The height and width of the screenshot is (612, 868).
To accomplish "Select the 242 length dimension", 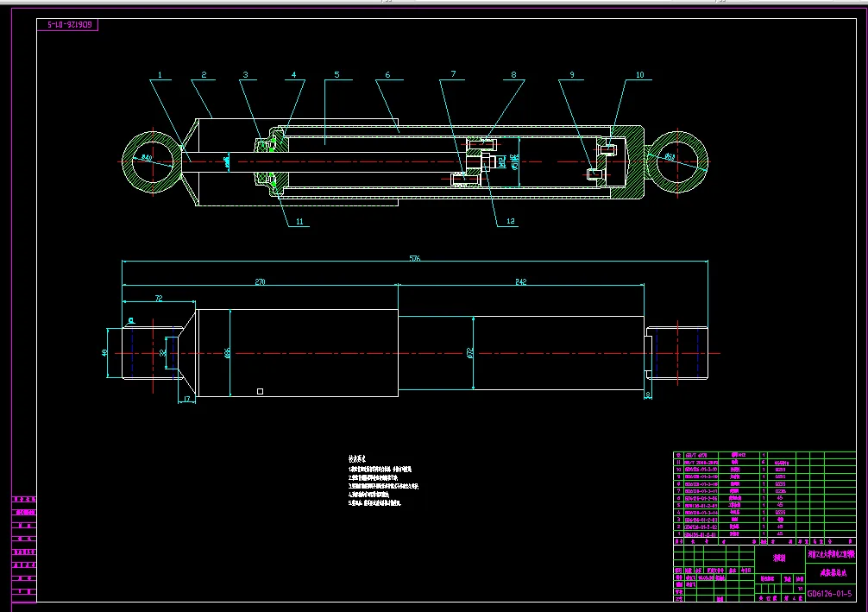I will pos(521,282).
